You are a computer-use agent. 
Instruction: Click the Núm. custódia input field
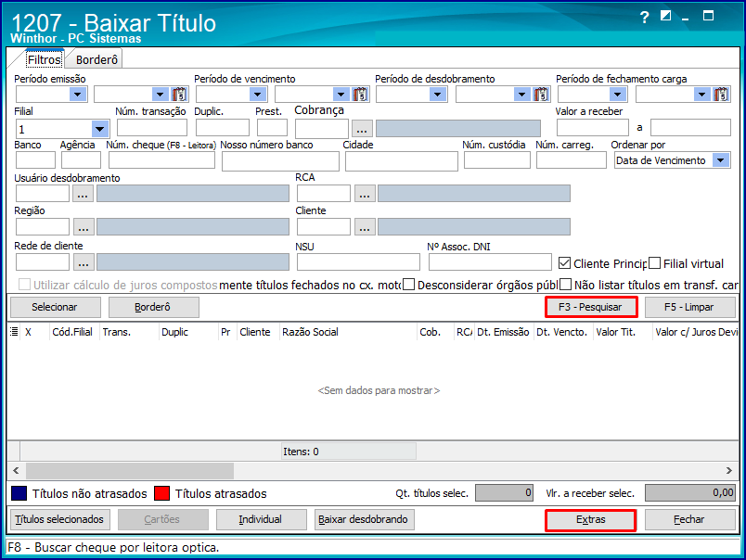[497, 160]
